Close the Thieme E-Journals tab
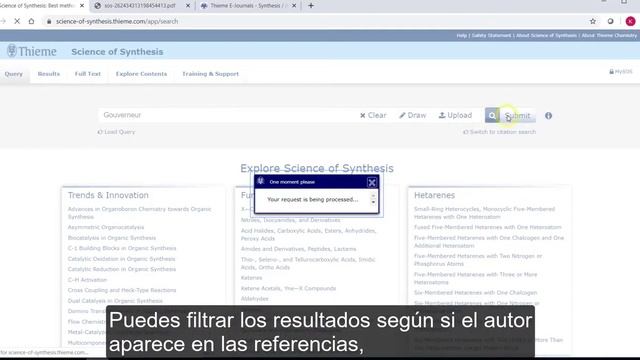 coord(294,6)
